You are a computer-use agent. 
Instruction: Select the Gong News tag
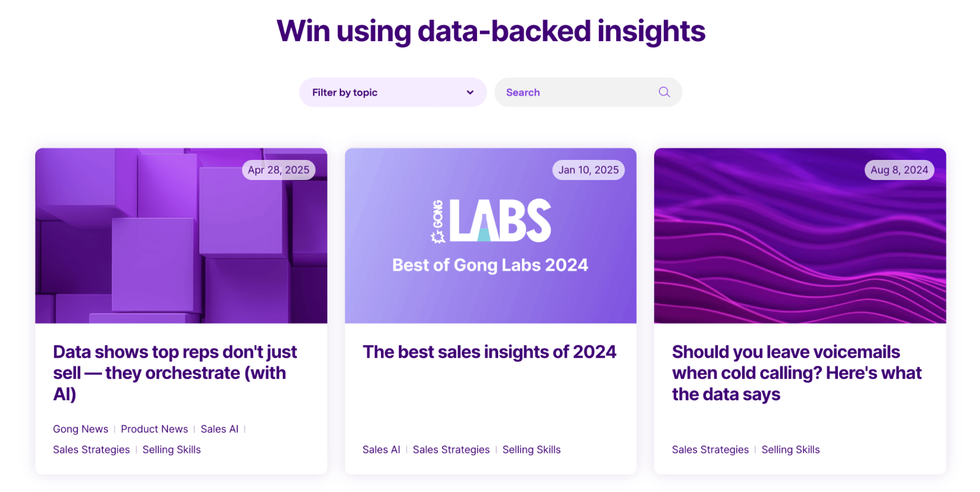pyautogui.click(x=80, y=429)
